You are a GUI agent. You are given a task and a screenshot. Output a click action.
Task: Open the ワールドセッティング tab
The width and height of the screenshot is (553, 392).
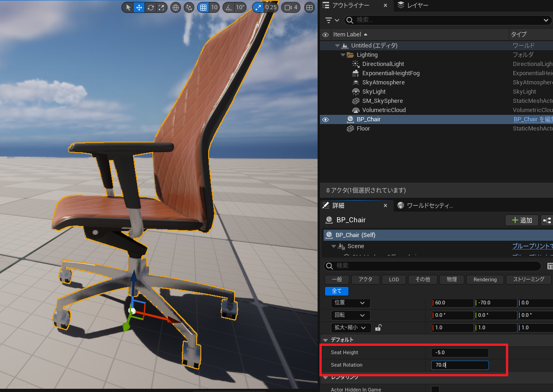[426, 205]
